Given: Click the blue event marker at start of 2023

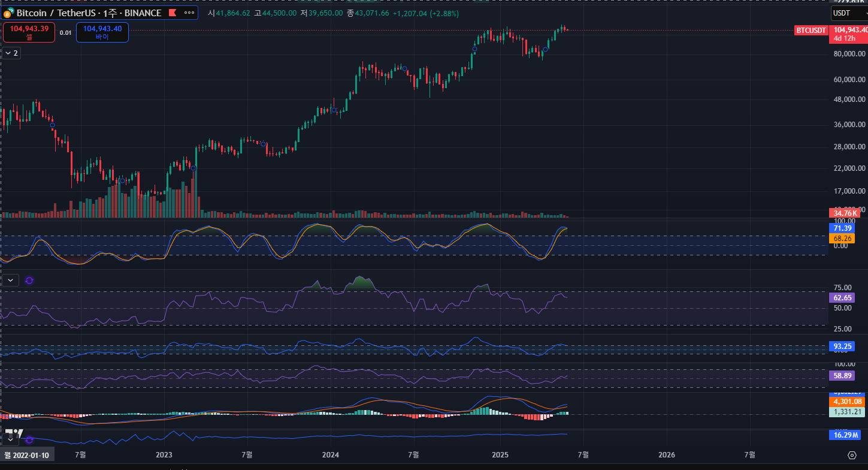Looking at the screenshot, I should pyautogui.click(x=193, y=168).
